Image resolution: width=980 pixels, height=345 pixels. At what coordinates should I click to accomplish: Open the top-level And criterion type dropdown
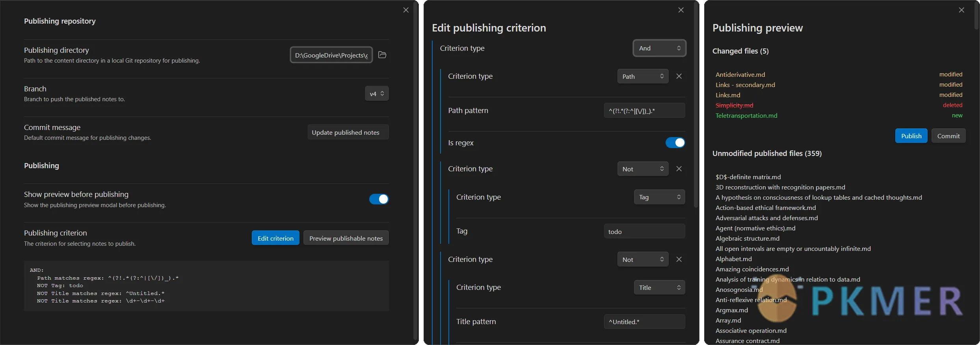tap(659, 48)
